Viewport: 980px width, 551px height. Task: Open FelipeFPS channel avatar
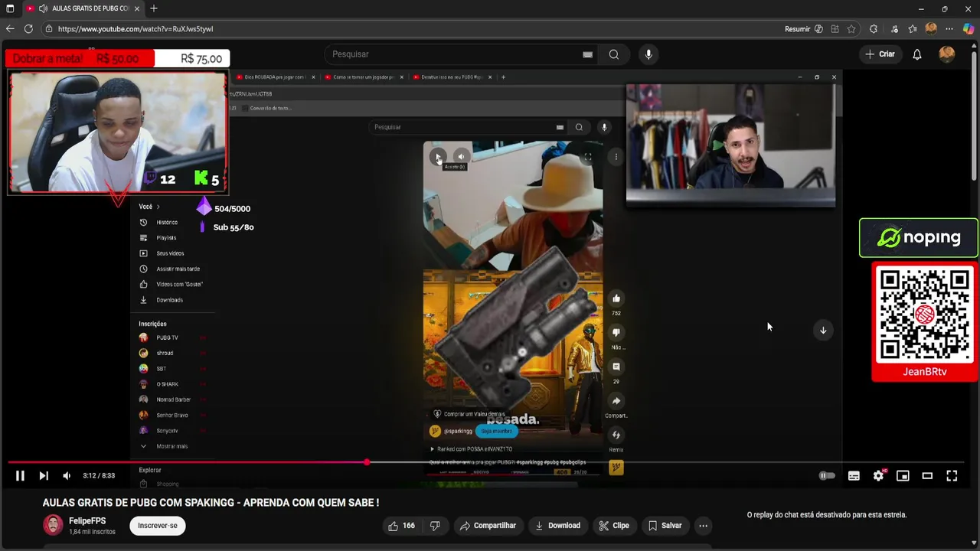click(53, 525)
